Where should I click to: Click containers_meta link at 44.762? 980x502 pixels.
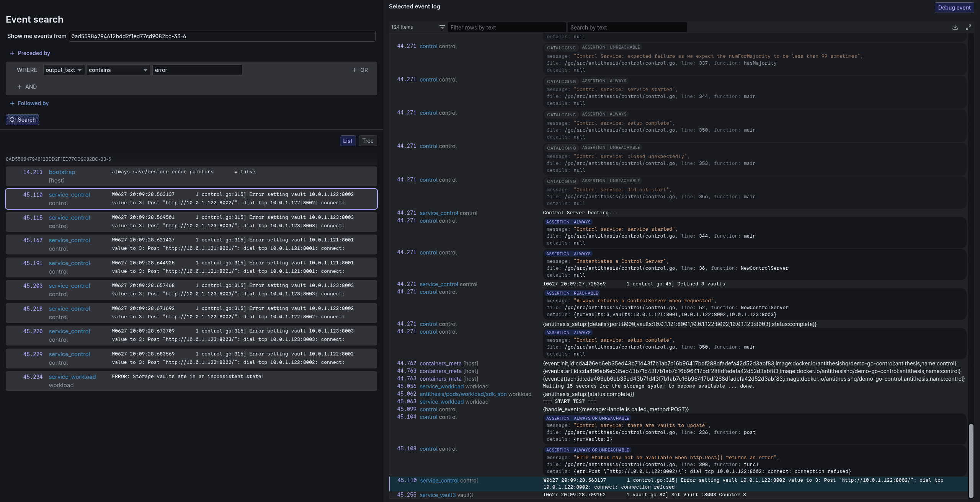coord(441,363)
